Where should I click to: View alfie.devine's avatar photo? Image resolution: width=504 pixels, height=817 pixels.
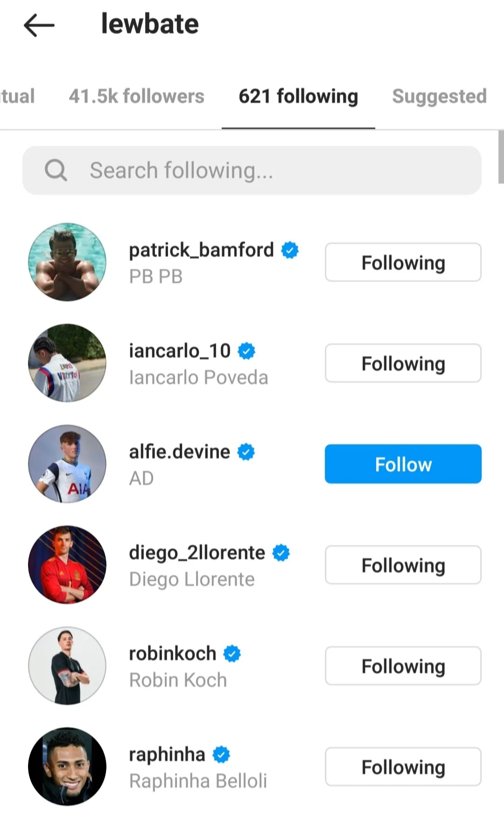pyautogui.click(x=67, y=463)
